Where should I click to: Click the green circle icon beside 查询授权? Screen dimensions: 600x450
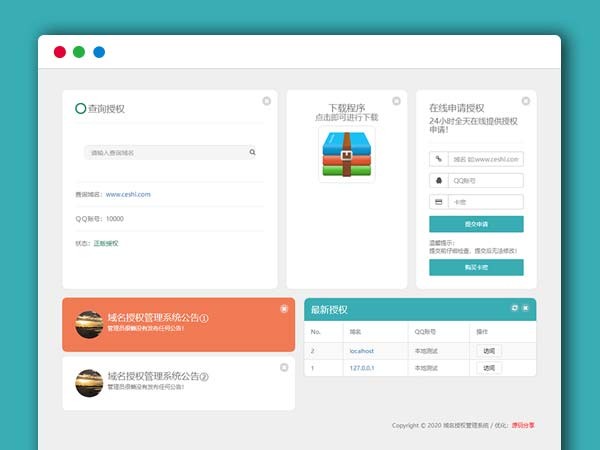80,108
